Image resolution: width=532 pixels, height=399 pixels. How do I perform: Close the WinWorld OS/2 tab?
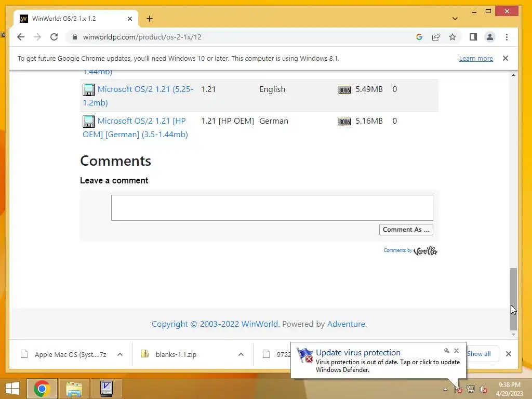(x=129, y=19)
